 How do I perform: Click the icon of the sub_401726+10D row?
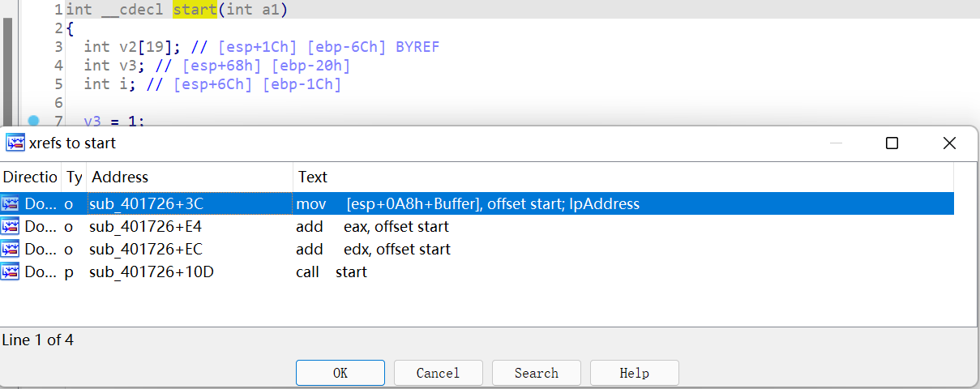point(11,271)
